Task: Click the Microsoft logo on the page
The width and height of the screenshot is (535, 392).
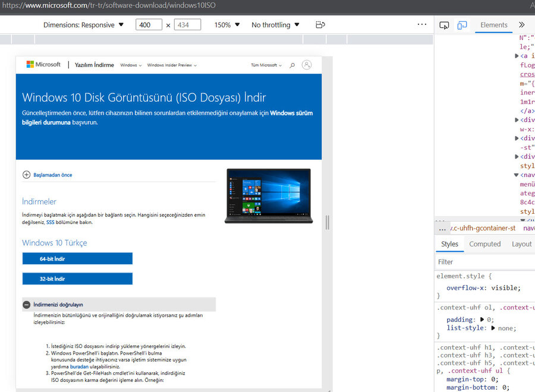Action: (43, 64)
